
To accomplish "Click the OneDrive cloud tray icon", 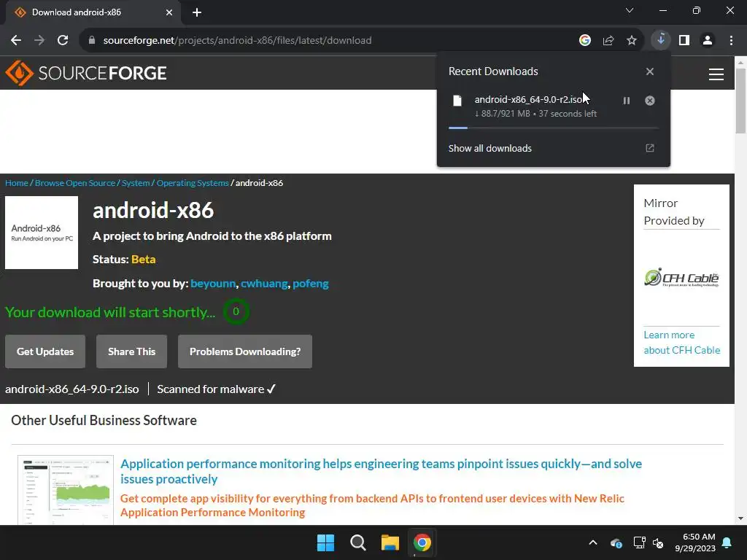I will click(x=616, y=542).
